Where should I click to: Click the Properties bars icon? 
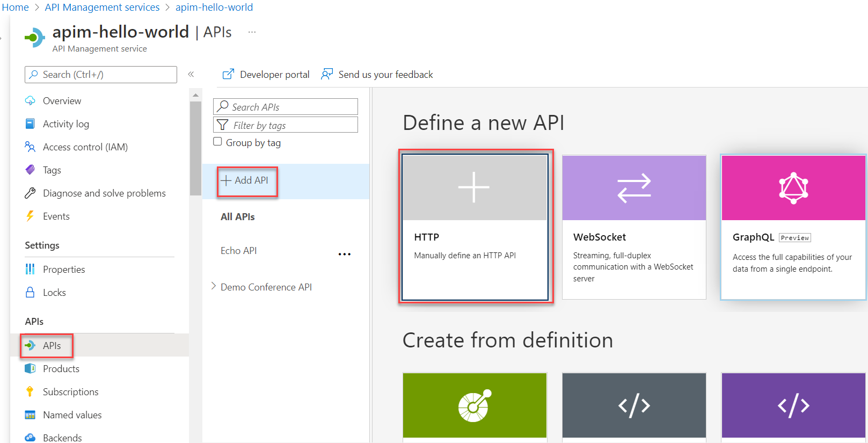30,269
